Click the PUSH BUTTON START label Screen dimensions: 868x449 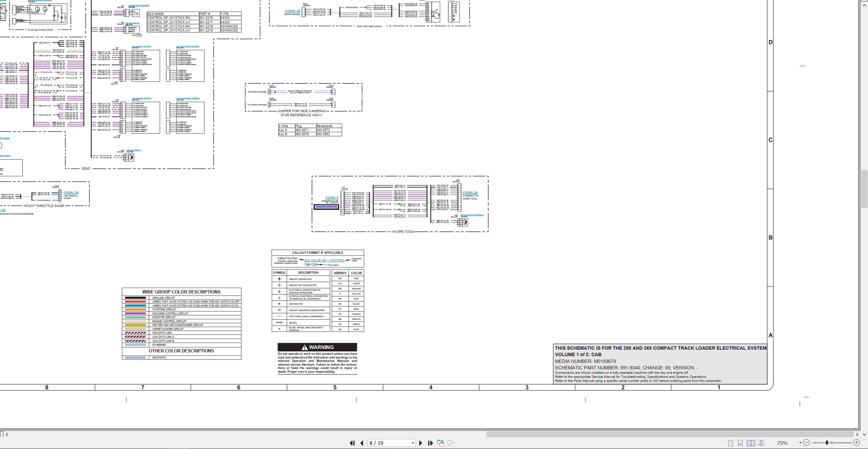click(x=40, y=30)
